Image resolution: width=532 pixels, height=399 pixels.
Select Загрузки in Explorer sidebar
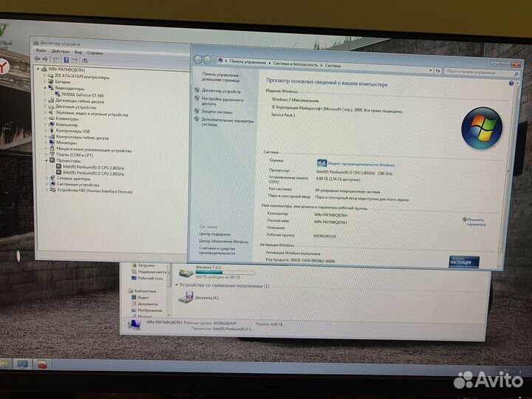point(146,265)
